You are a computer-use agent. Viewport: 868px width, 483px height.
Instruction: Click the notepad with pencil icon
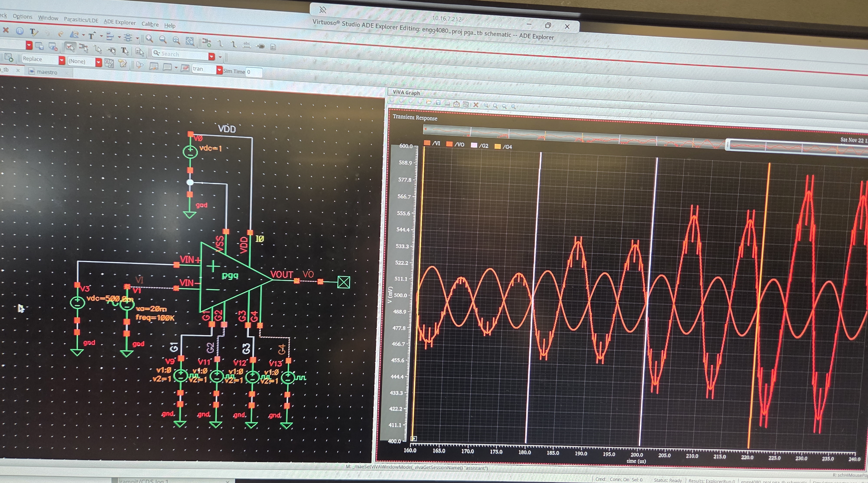click(122, 64)
